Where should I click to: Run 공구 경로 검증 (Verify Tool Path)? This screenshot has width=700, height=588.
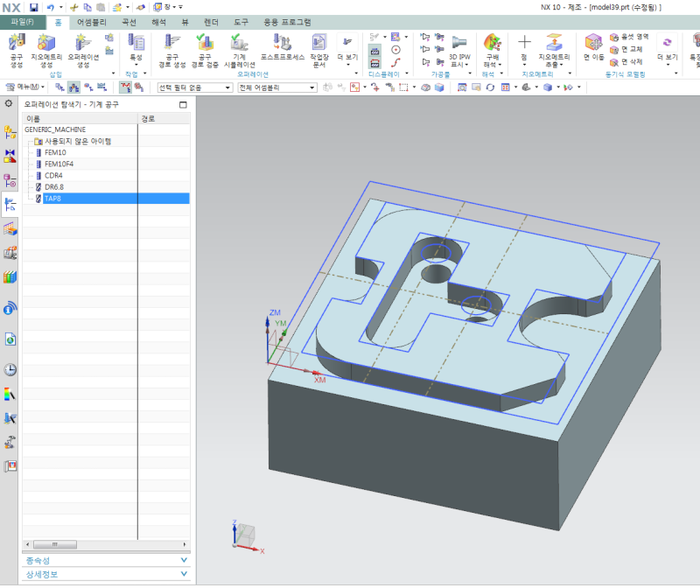click(204, 44)
